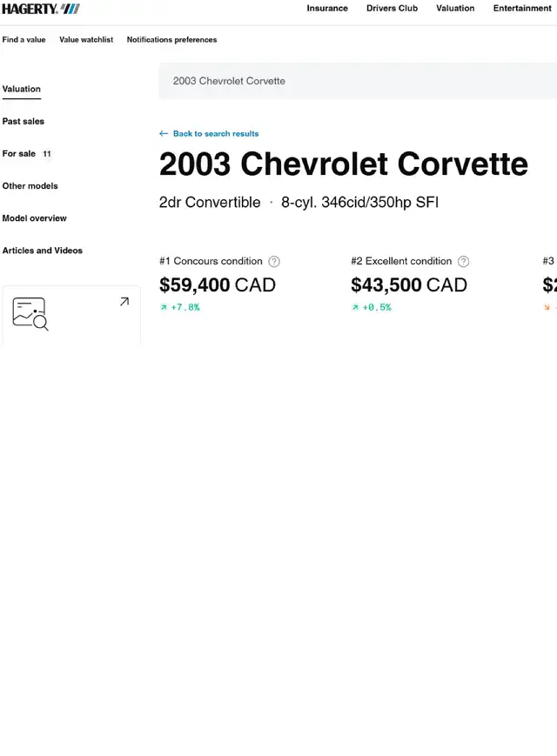The width and height of the screenshot is (557, 756).
Task: Open Value watchlist
Action: click(x=86, y=39)
